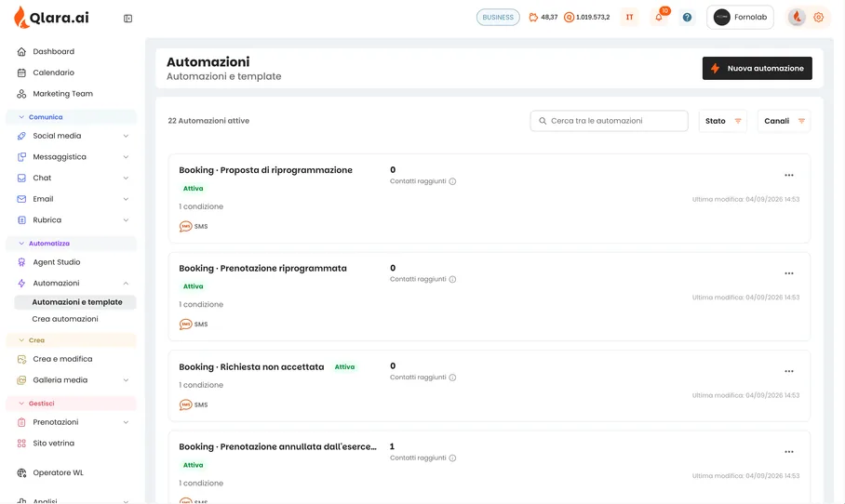Click the BUSINESS plan badge
845x504 pixels.
coord(498,18)
